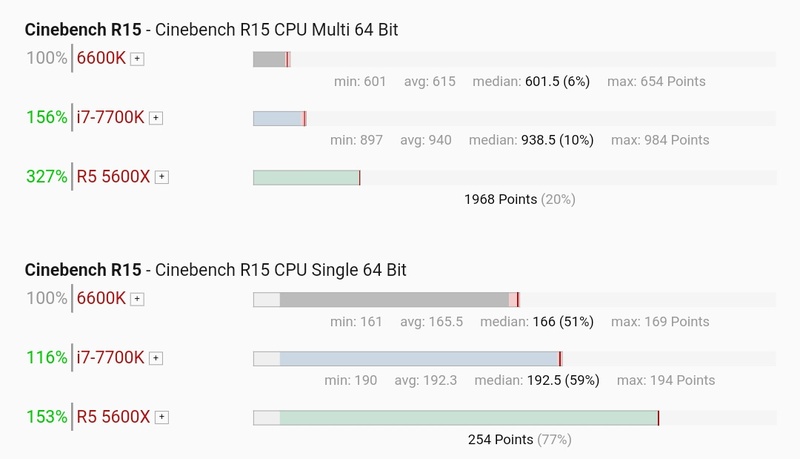Click the gray 6600K Multi score bar
Image resolution: width=800 pixels, height=459 pixels.
point(270,59)
